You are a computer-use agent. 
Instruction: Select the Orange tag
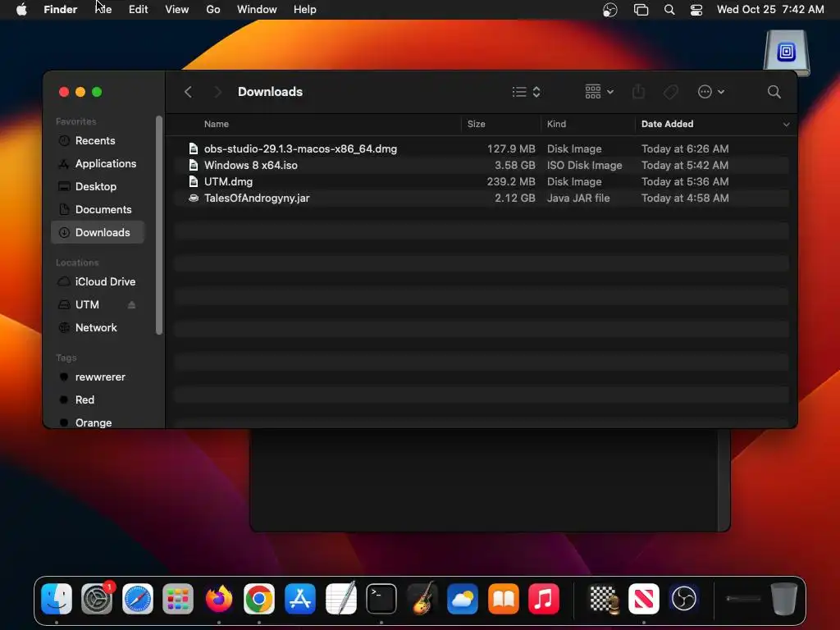click(x=98, y=422)
